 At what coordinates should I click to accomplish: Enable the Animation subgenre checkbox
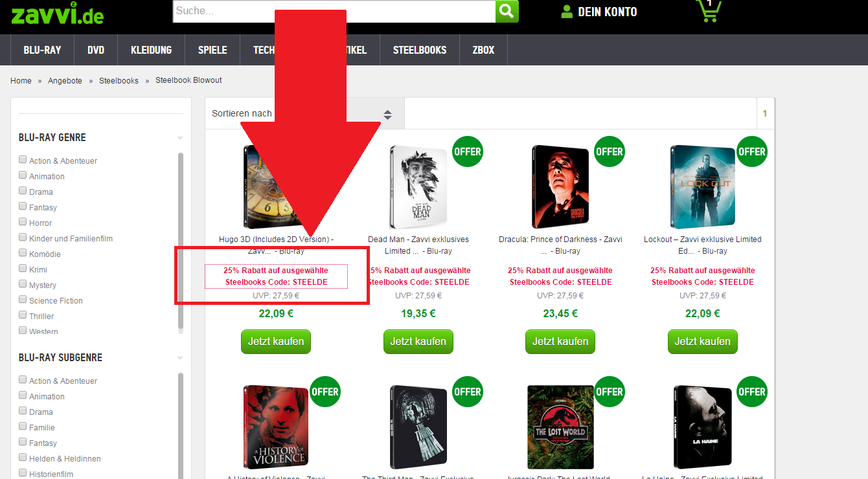click(23, 395)
